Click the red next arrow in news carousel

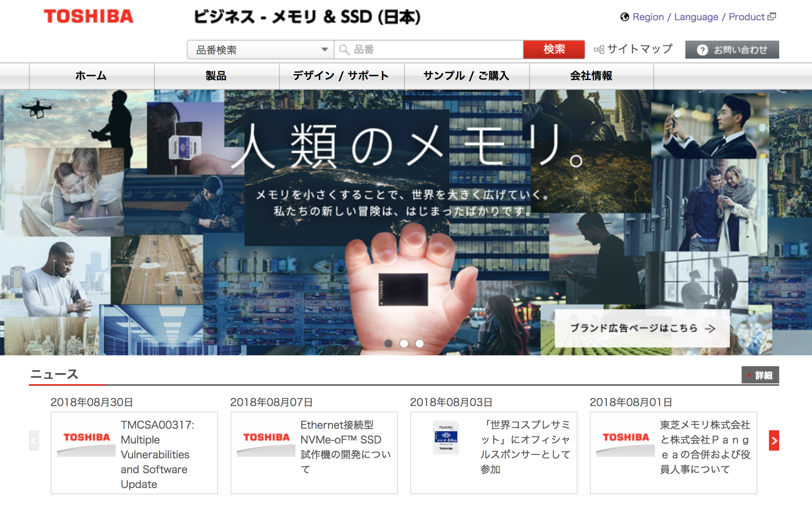(x=774, y=440)
